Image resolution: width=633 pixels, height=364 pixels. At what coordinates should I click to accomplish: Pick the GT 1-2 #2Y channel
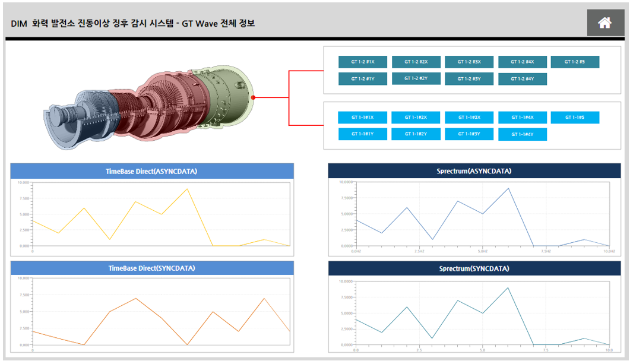coord(416,79)
